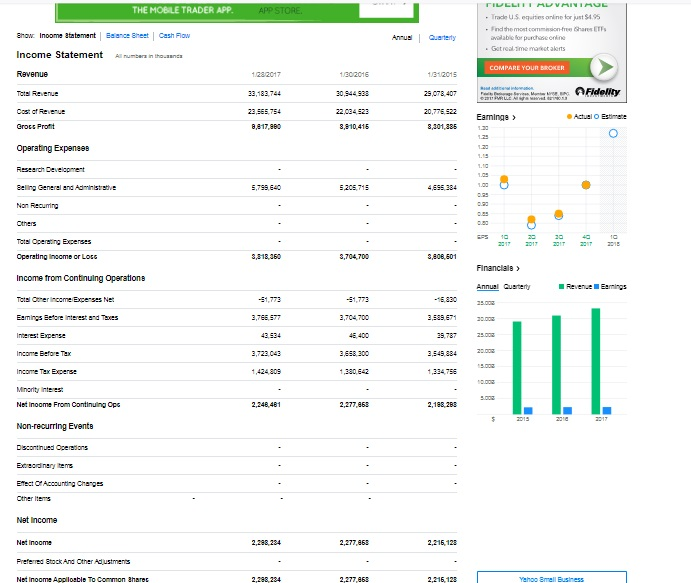This screenshot has width=691, height=583.
Task: Click Net Income Applicable To Common Shares label
Action: (82, 579)
